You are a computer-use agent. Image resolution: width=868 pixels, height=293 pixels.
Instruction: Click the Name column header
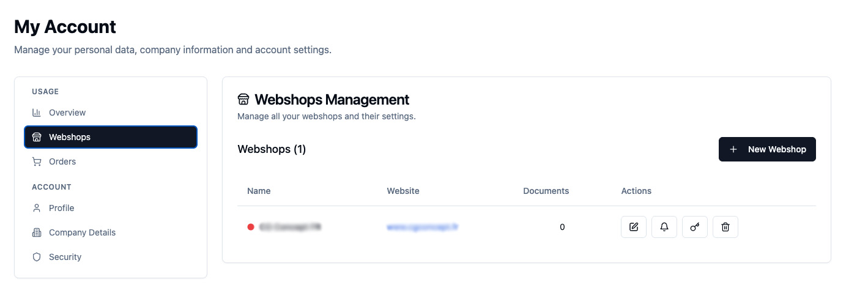click(259, 191)
